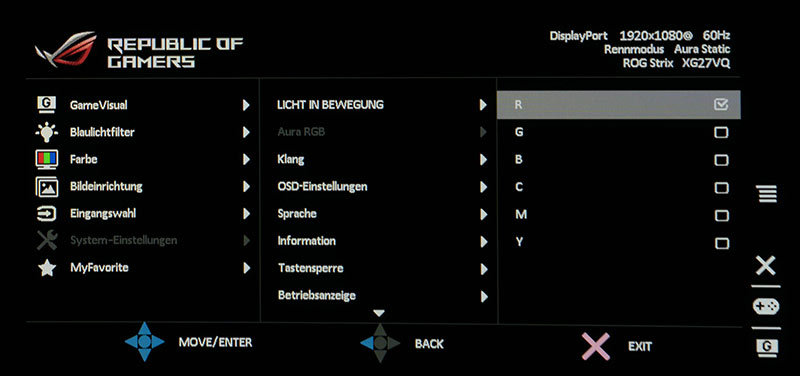Toggle the R color checkbox

[x=721, y=105]
